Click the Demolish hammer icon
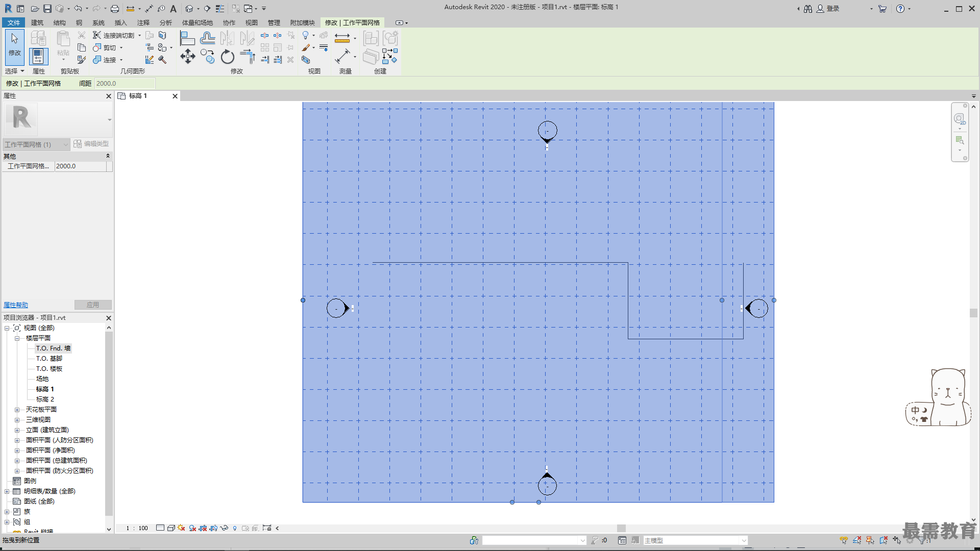The width and height of the screenshot is (980, 551). pyautogui.click(x=162, y=60)
